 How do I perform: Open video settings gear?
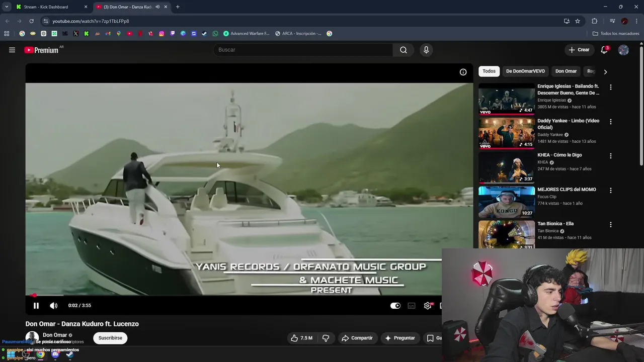[x=428, y=305]
